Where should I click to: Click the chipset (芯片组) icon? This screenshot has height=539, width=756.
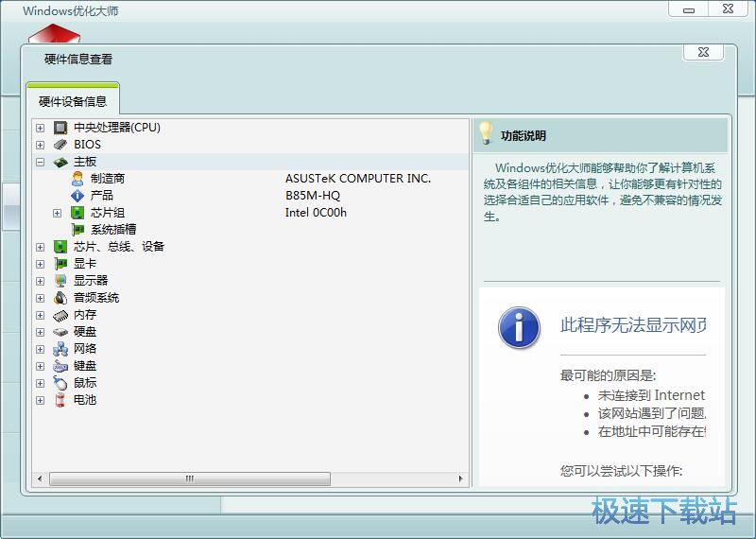(77, 213)
